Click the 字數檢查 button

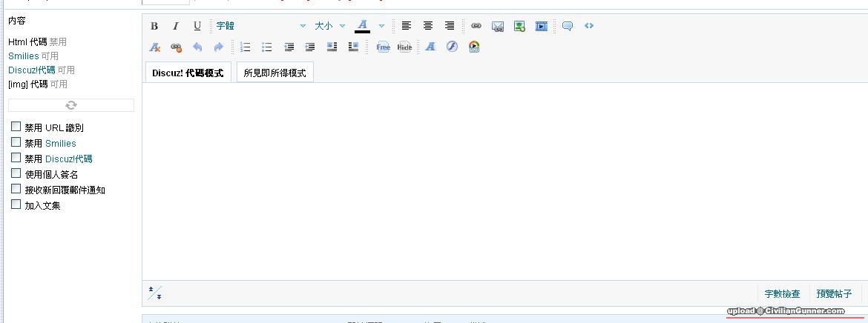click(x=782, y=294)
